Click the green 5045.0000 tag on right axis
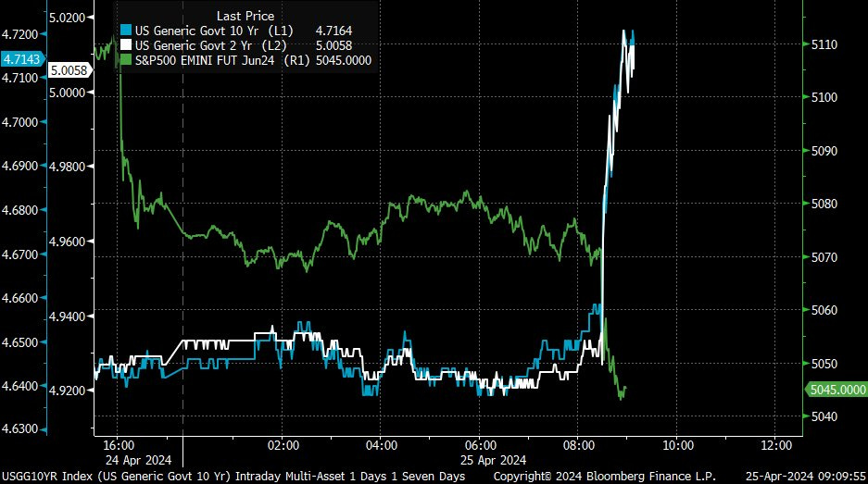Screen dimensions: 868x484 [x=835, y=391]
